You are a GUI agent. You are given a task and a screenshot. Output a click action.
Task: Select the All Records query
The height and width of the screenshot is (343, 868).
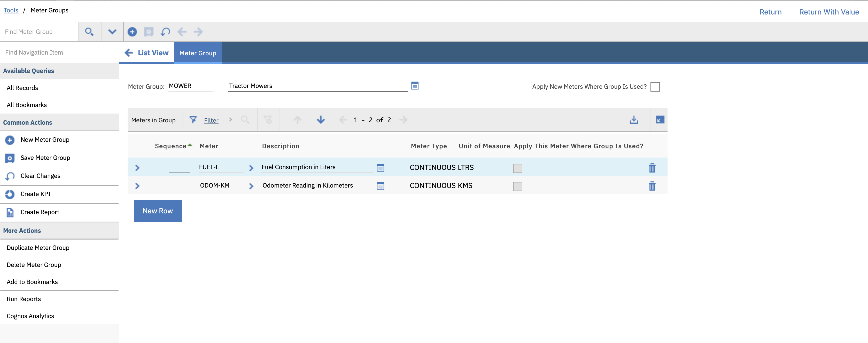[x=22, y=88]
